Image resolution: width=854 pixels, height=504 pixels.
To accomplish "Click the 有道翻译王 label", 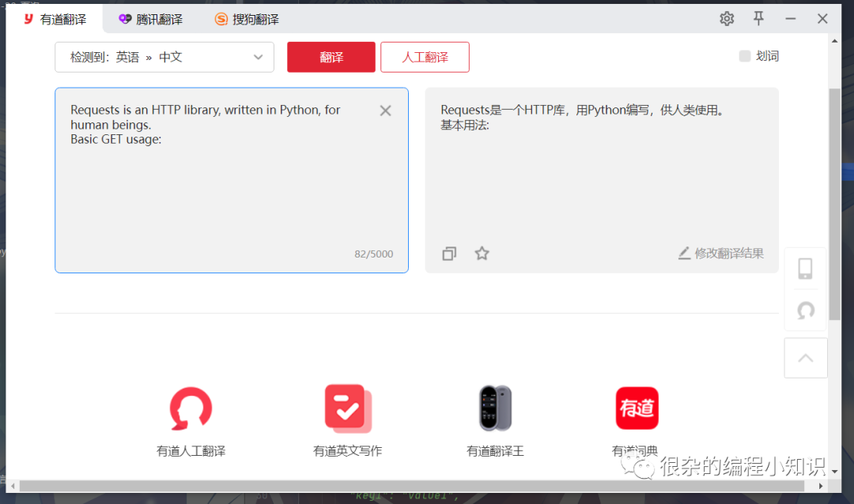I will coord(495,450).
